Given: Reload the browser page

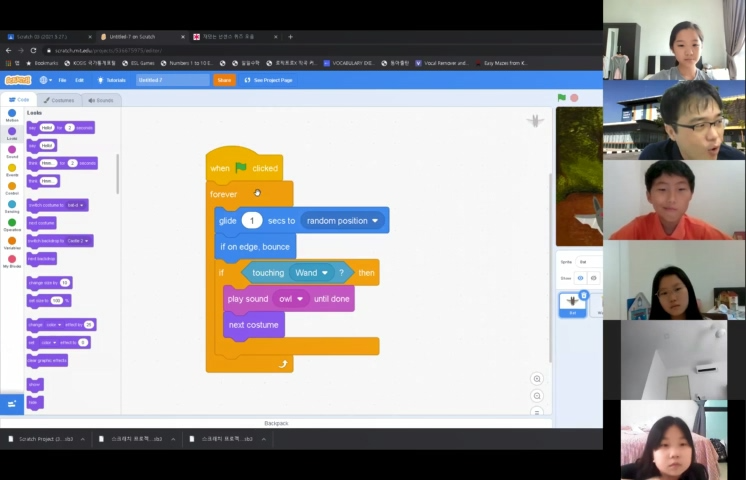Looking at the screenshot, I should click(x=33, y=50).
